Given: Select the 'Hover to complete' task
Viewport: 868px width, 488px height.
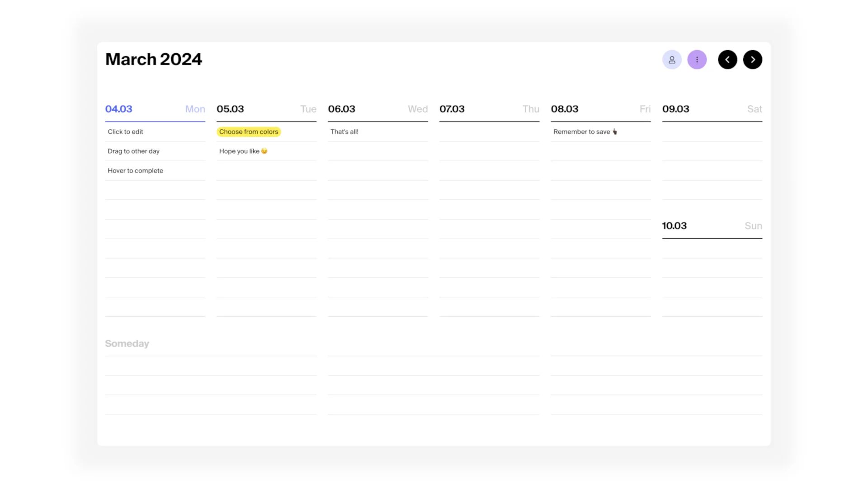Looking at the screenshot, I should 135,171.
